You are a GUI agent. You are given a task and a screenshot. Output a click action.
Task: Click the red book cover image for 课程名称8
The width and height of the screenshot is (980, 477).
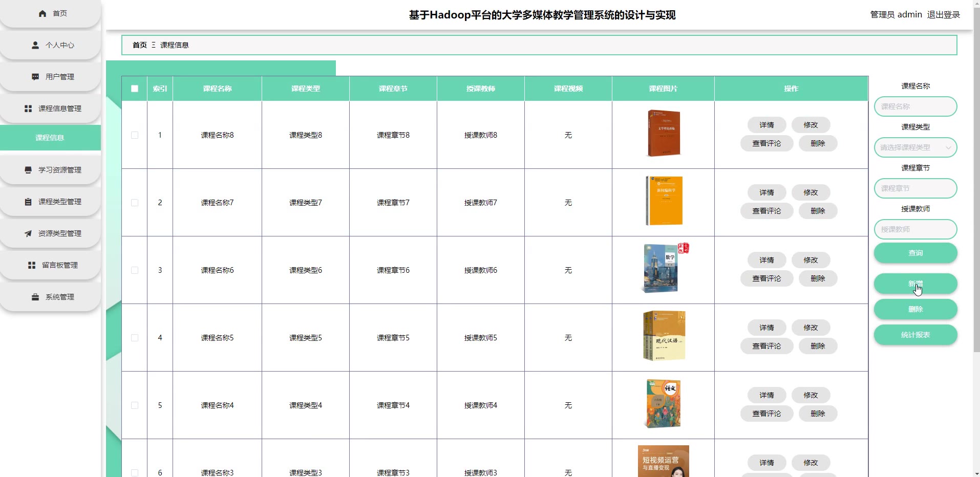pos(664,133)
